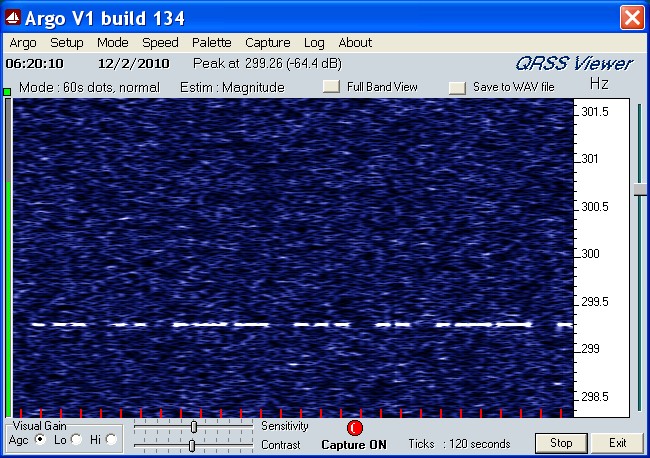Click the green level indicator square

7,92
